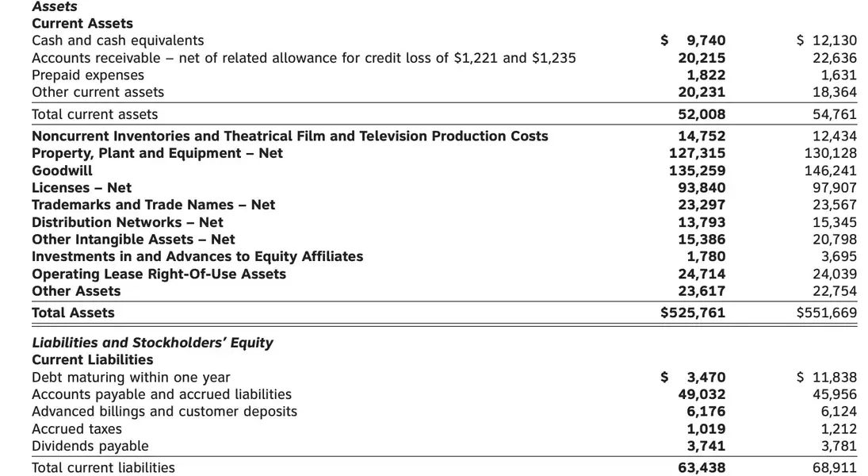
Task: Click "Liabilities and Stockholders' Equity" heading
Action: (x=152, y=343)
